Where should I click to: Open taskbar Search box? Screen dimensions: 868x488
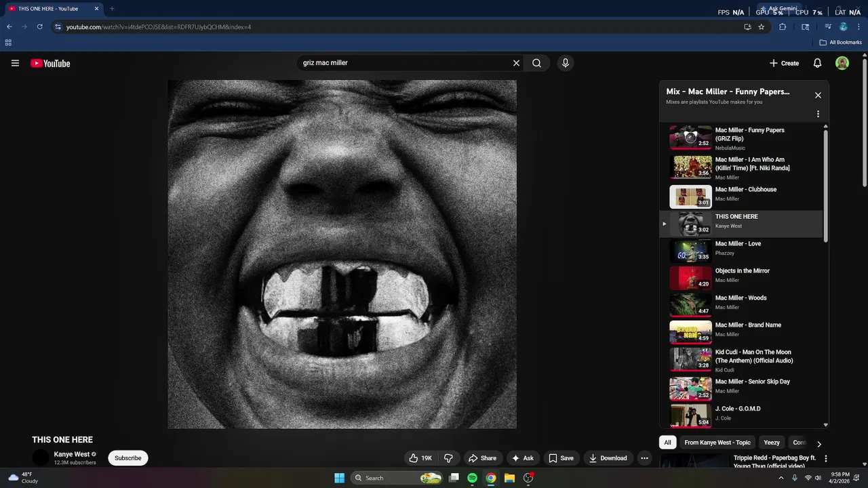(x=397, y=478)
